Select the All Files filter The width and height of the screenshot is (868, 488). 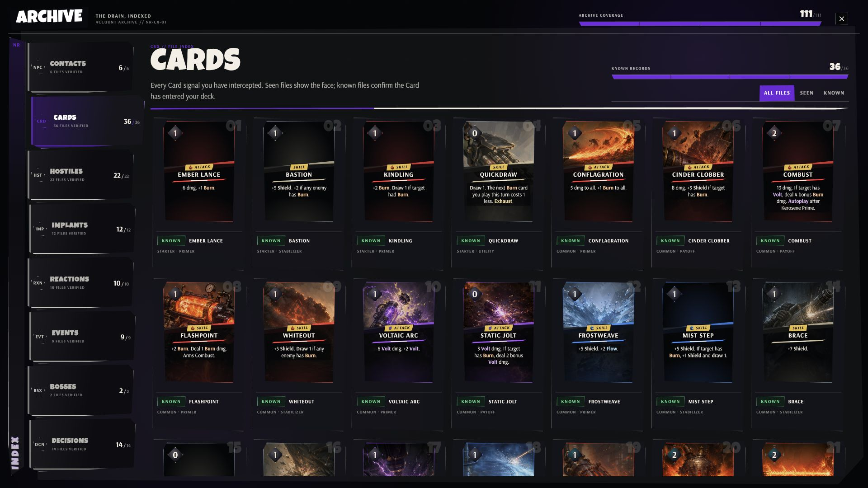(x=777, y=93)
